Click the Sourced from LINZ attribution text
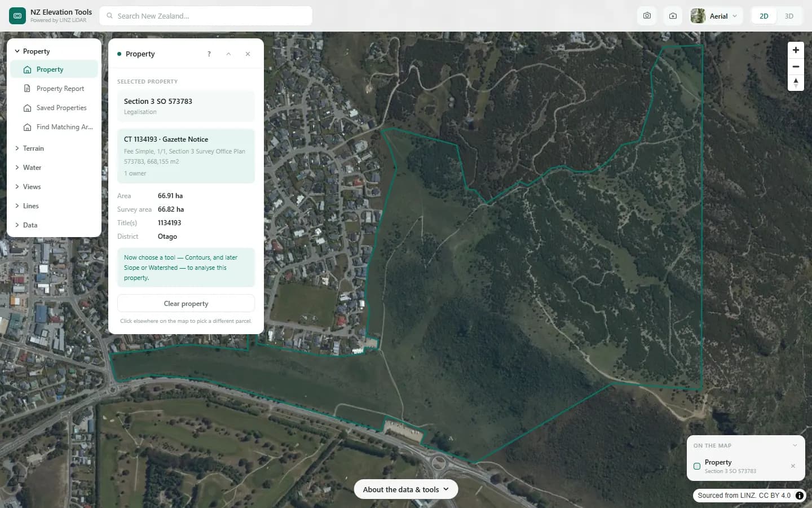812x508 pixels. pos(744,496)
